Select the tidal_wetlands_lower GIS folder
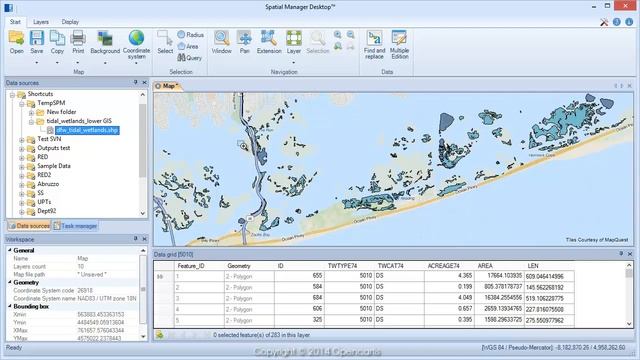 pyautogui.click(x=79, y=121)
